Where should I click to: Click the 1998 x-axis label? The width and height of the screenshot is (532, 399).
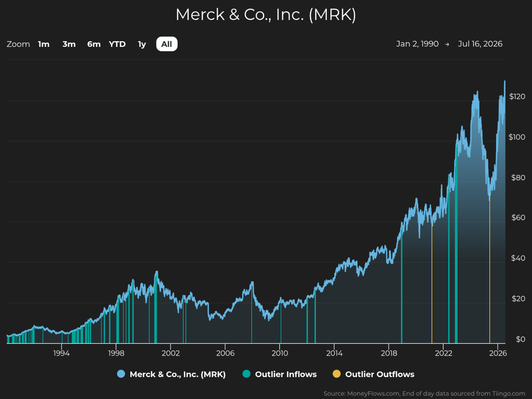tap(116, 353)
